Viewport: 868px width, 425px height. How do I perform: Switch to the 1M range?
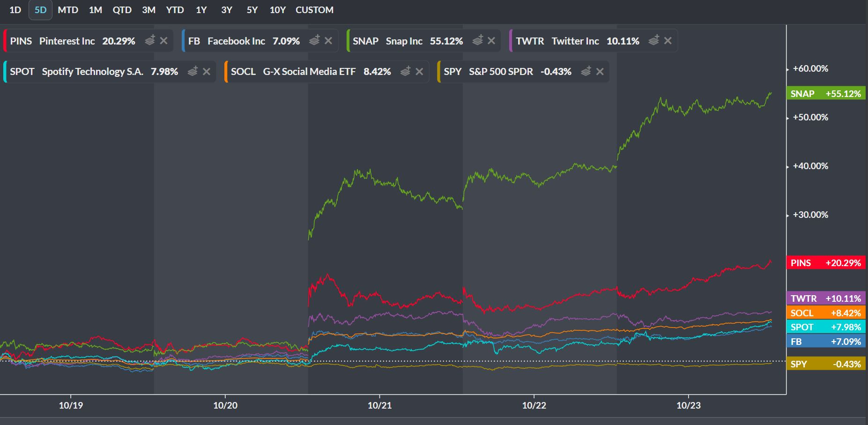(x=96, y=10)
